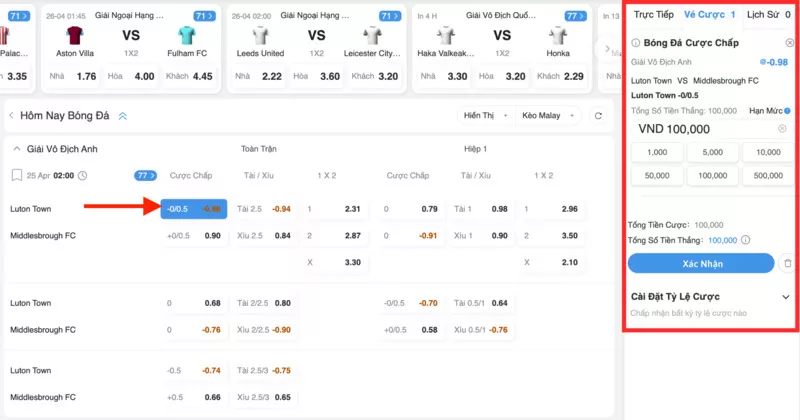
Task: Select first-half handicap 0 odds 0.79
Action: click(411, 209)
